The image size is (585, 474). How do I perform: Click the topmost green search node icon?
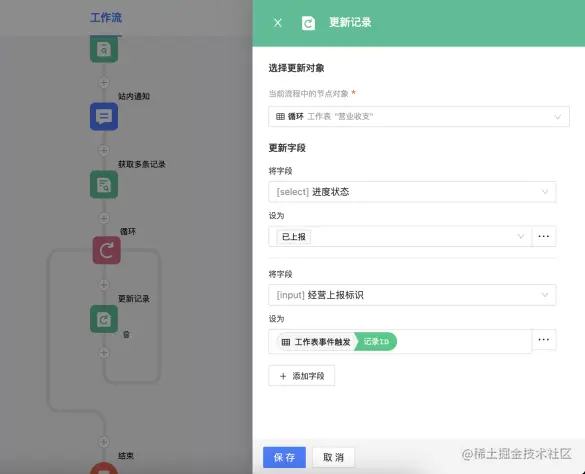(104, 49)
